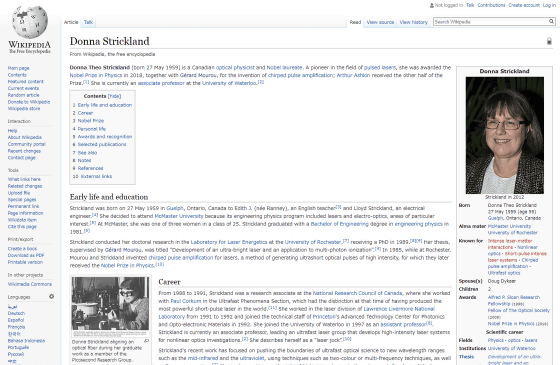Open Wikipedia store link
The width and height of the screenshot is (560, 365).
click(24, 109)
